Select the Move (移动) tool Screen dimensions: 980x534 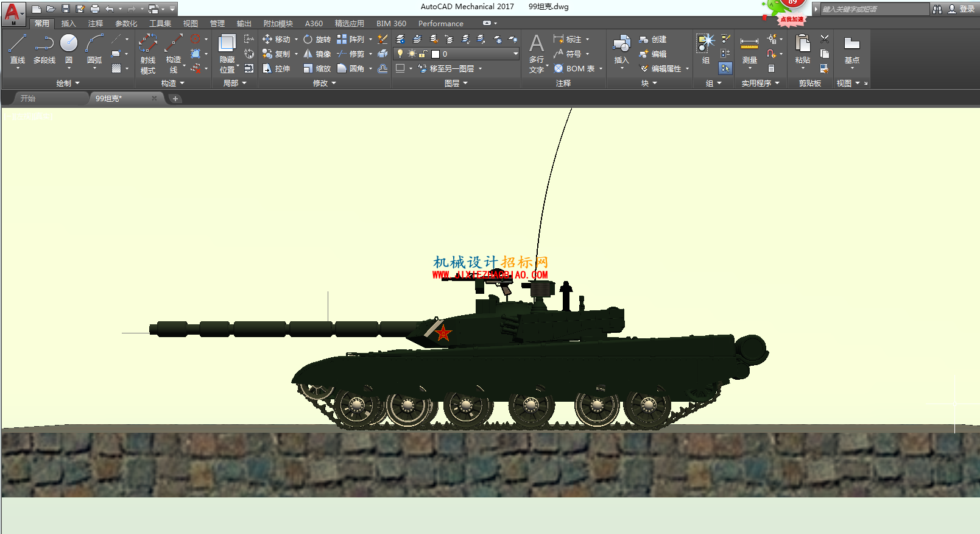[276, 39]
